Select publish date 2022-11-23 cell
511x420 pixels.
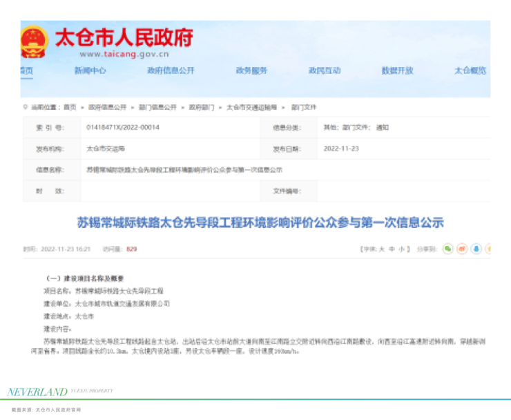[x=341, y=149]
